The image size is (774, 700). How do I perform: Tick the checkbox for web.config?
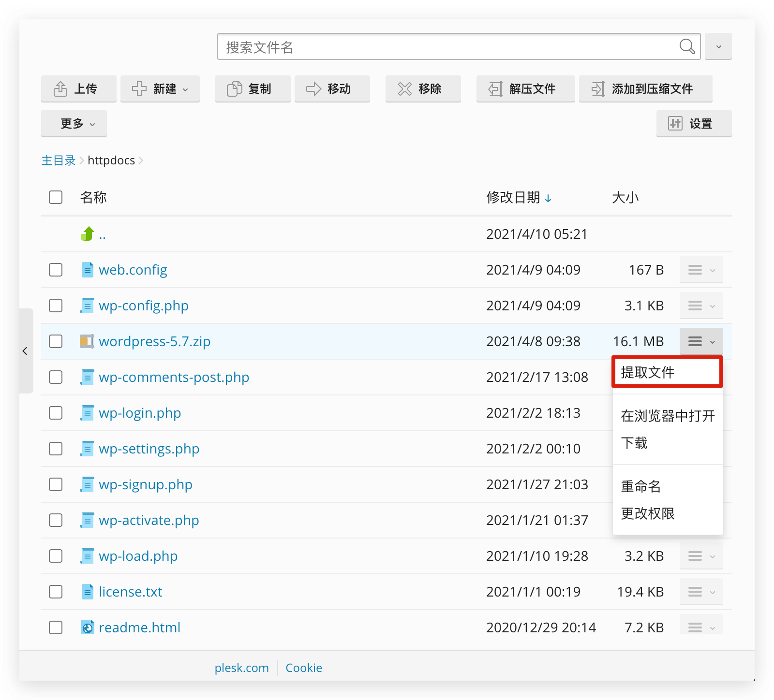click(x=56, y=270)
